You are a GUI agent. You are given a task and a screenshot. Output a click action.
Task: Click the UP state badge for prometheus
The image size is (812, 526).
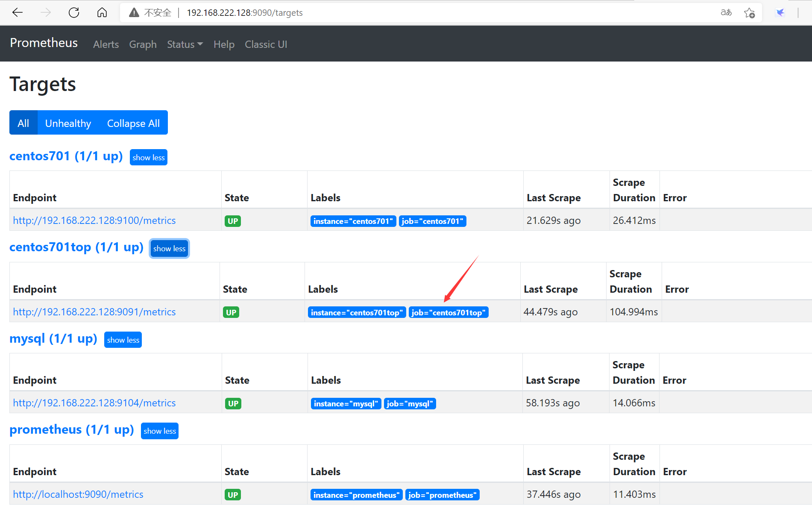[233, 495]
